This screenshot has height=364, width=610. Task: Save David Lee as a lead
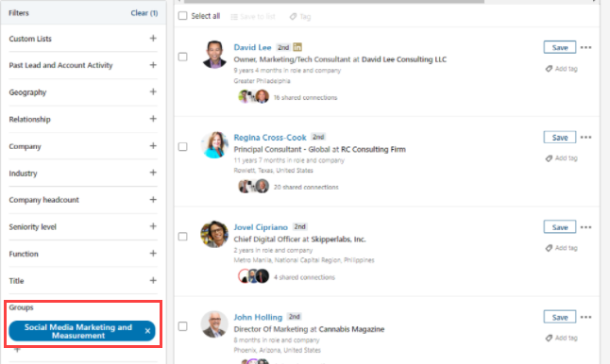[x=559, y=47]
